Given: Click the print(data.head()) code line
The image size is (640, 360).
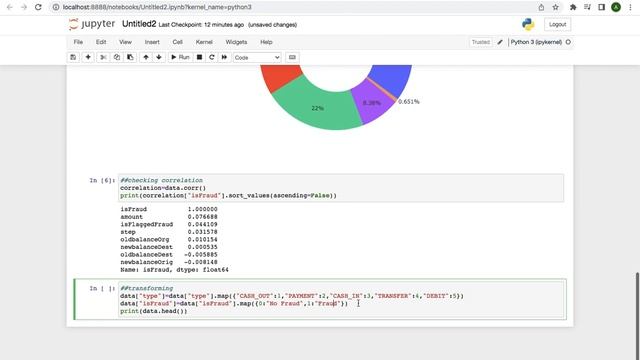Looking at the screenshot, I should 153,311.
